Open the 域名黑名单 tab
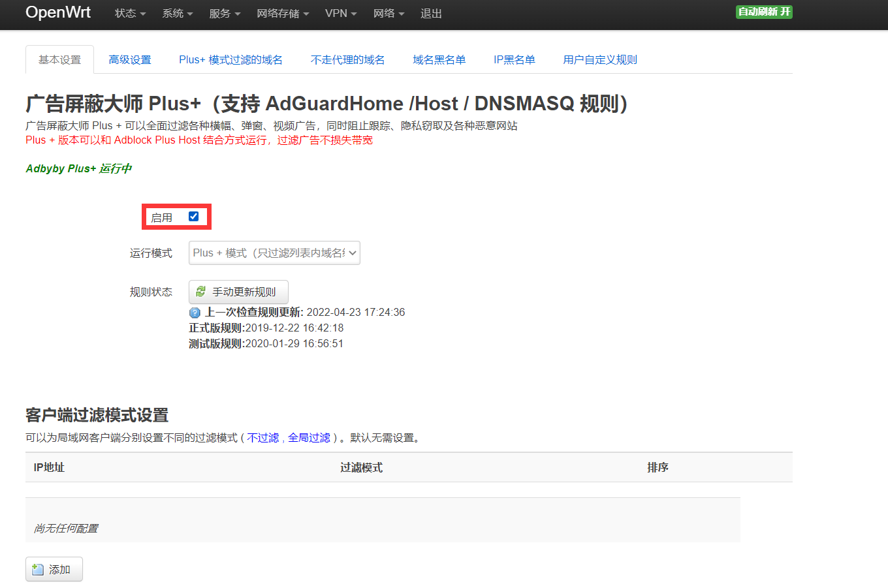The height and width of the screenshot is (588, 888). click(x=439, y=60)
